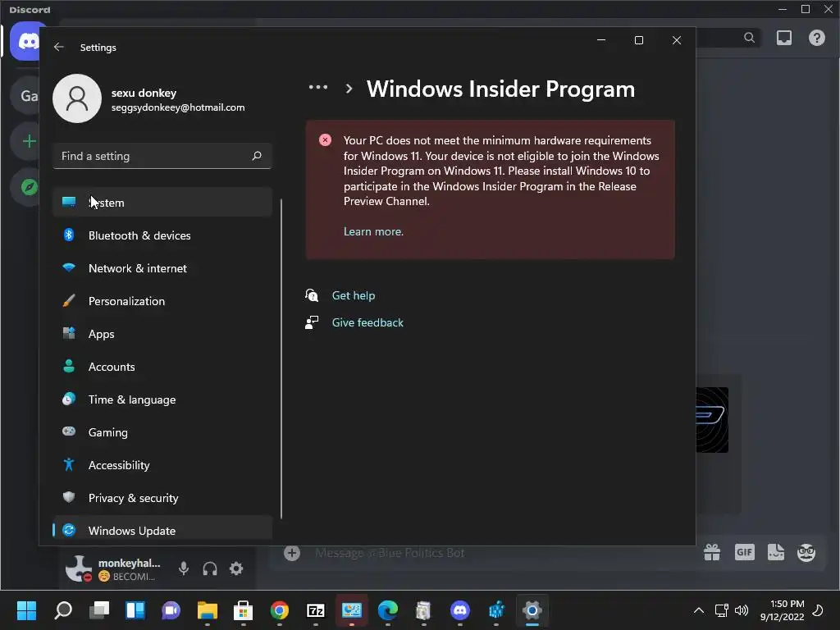This screenshot has width=840, height=630.
Task: Open Microsoft Store from taskbar
Action: (x=243, y=609)
